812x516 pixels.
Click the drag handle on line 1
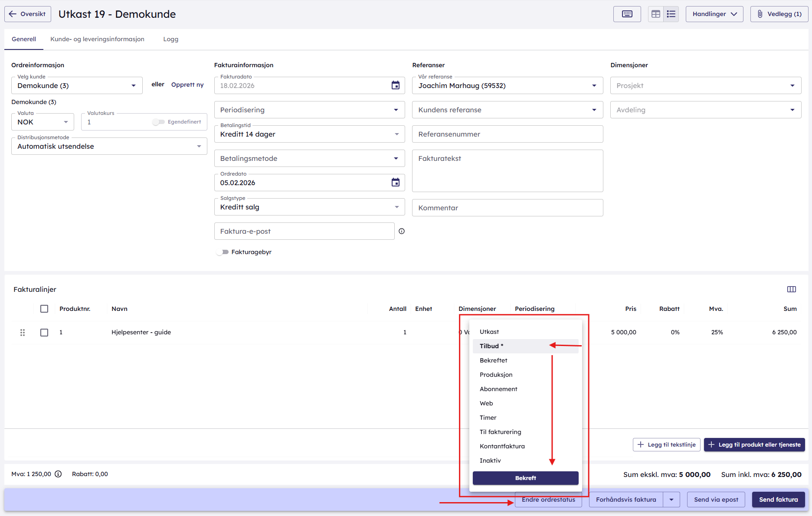[23, 333]
